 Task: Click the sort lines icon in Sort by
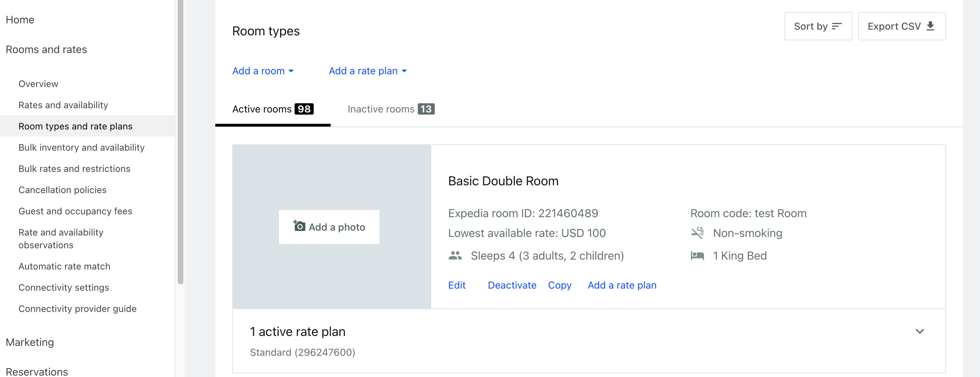[837, 26]
